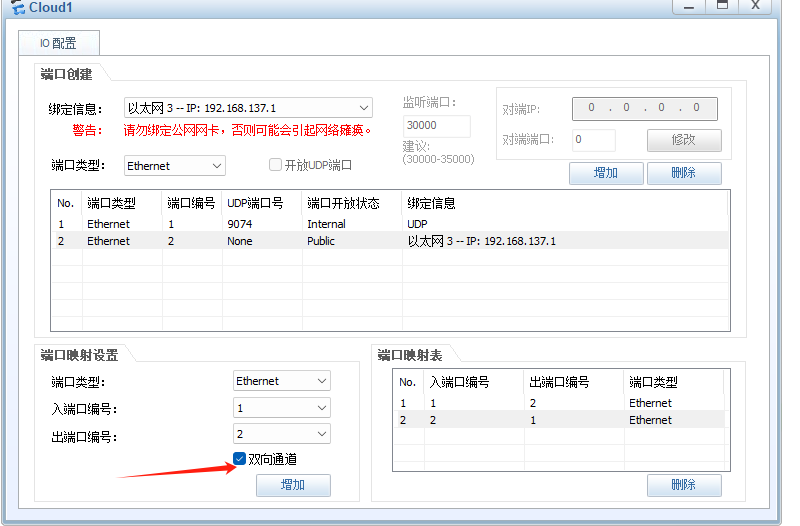Select mapping row 2 from port 2 to 1

[x=560, y=420]
